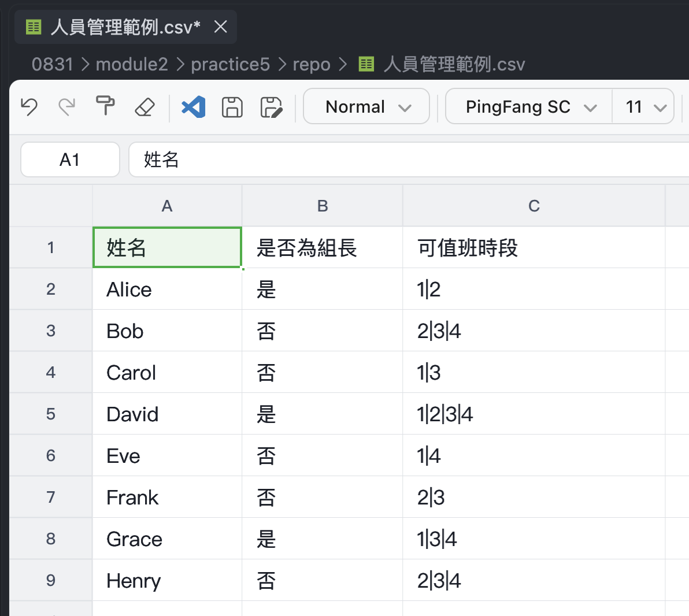Select row 7 header
This screenshot has height=616, width=689.
[50, 497]
